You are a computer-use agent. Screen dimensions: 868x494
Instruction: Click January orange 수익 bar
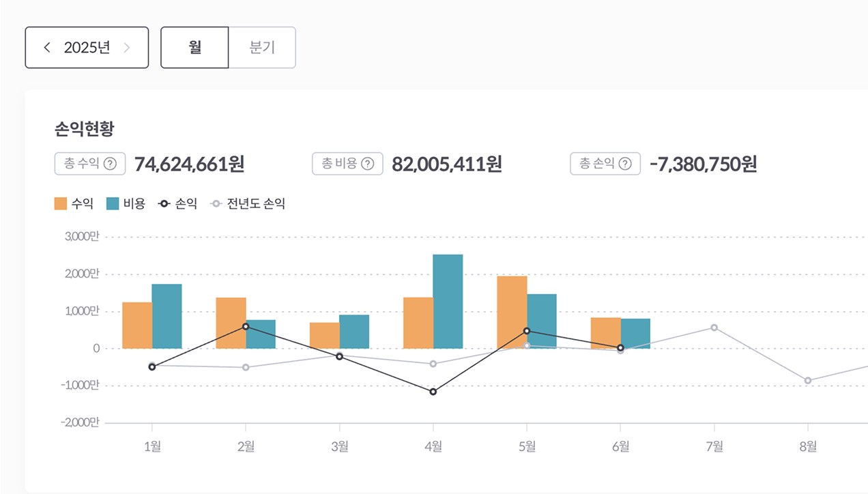point(137,325)
